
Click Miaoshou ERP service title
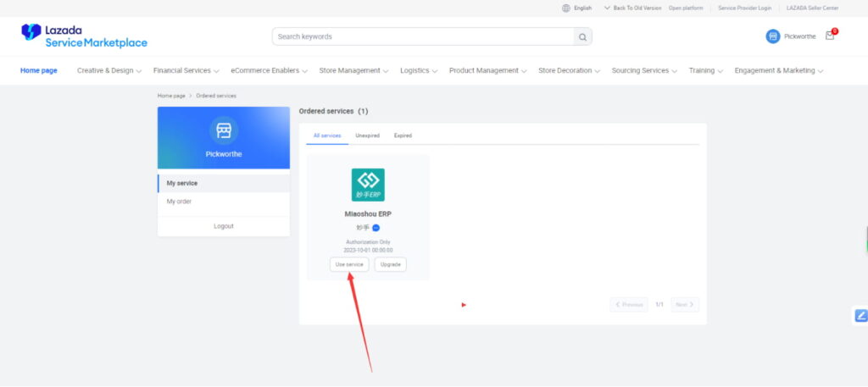pos(368,214)
